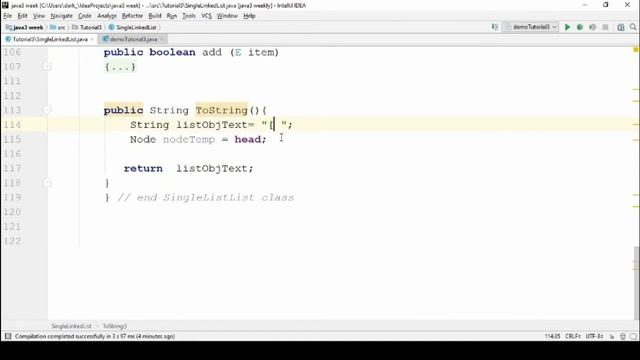Click the ToString() breadcrumb at editor bottom

[115, 326]
